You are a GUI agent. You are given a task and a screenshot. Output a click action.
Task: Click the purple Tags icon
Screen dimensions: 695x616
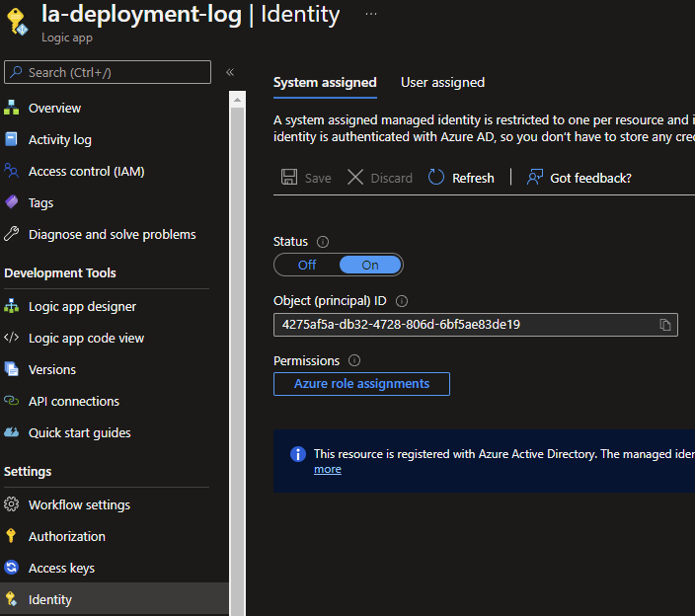tap(11, 202)
